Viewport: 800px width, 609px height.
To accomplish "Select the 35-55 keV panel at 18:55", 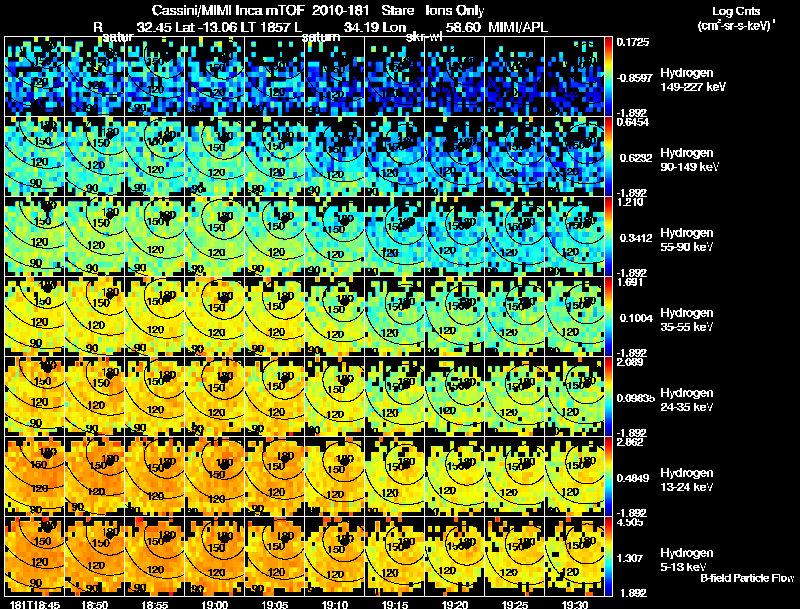I will click(x=155, y=317).
